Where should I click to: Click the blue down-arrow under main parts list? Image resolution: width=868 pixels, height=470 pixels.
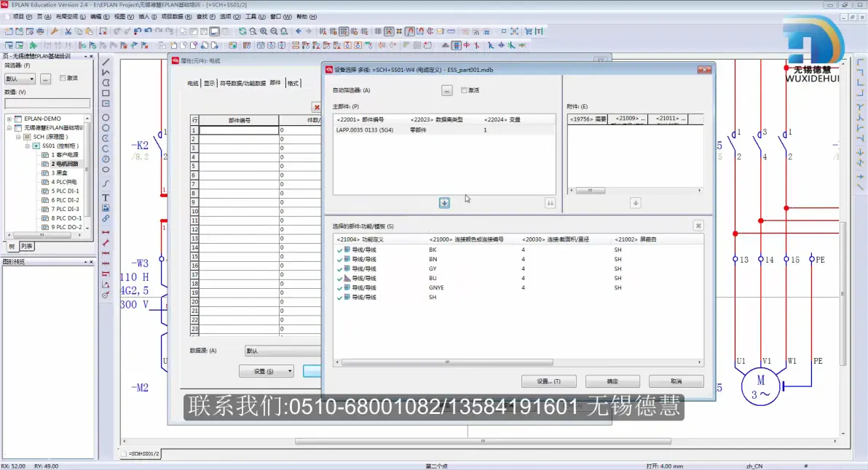pyautogui.click(x=444, y=203)
